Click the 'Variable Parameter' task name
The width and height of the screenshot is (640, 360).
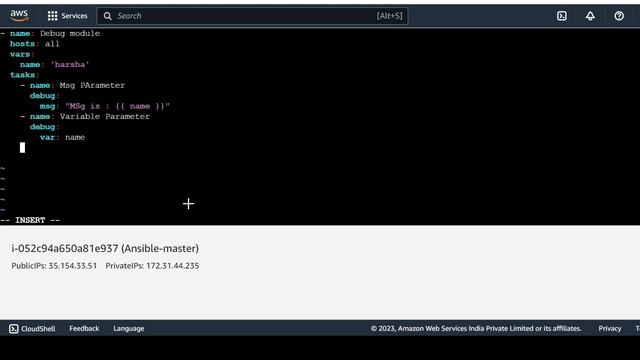click(105, 116)
